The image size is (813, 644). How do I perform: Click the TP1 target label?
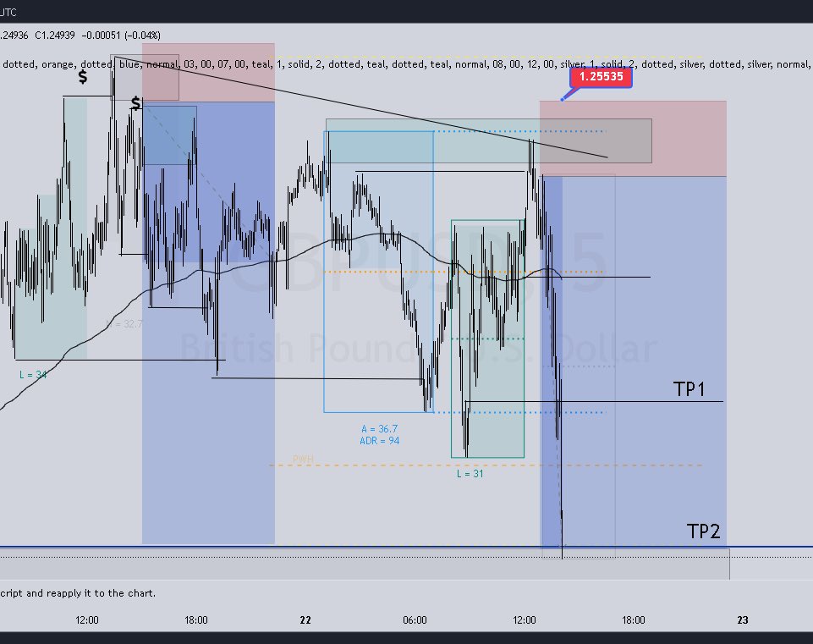pyautogui.click(x=687, y=388)
